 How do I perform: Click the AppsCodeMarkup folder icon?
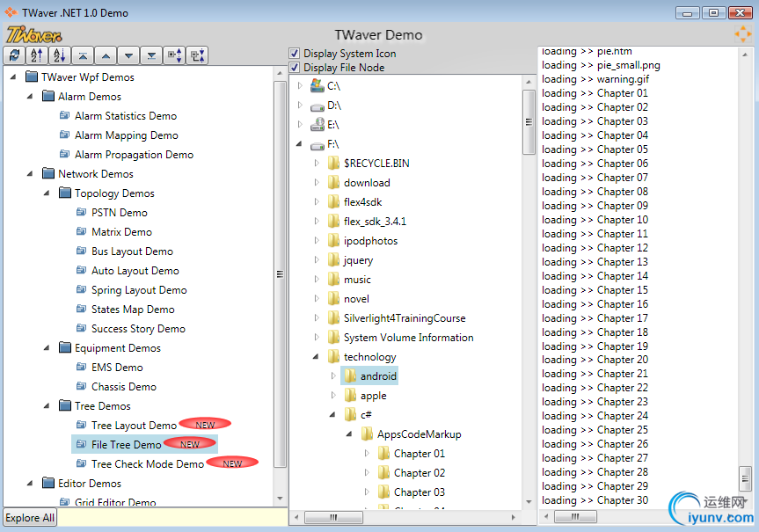pyautogui.click(x=367, y=434)
